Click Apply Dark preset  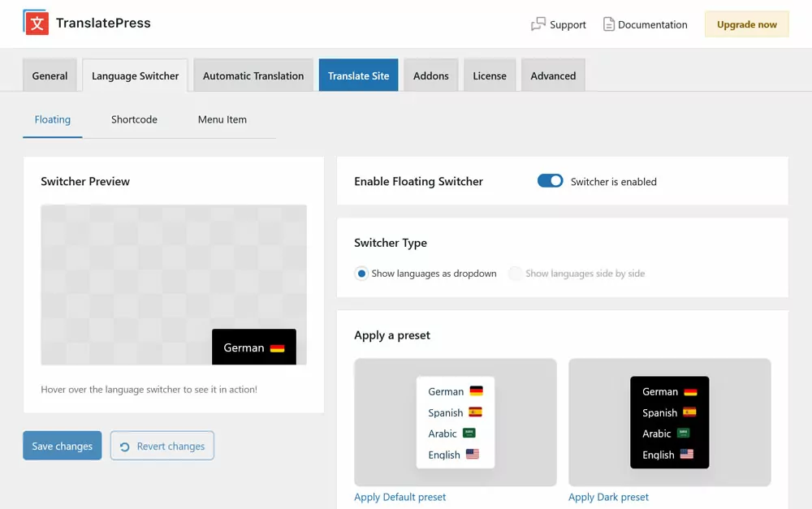click(x=608, y=497)
